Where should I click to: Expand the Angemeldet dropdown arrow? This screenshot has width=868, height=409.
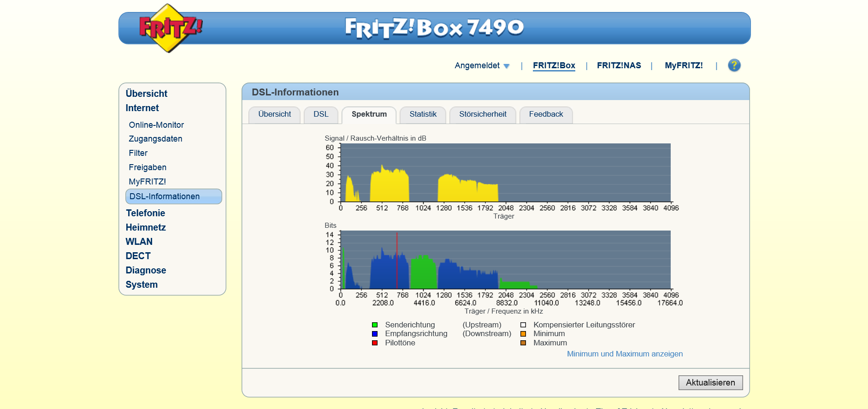pos(507,66)
